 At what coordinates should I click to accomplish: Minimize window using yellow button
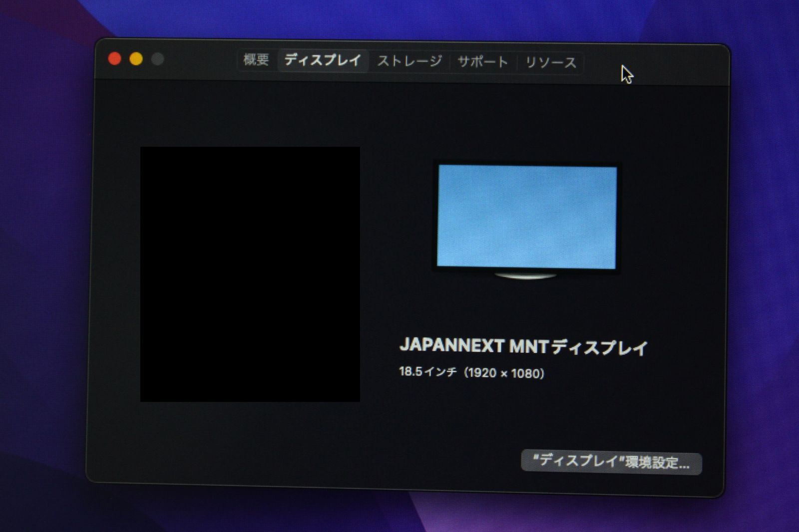136,59
